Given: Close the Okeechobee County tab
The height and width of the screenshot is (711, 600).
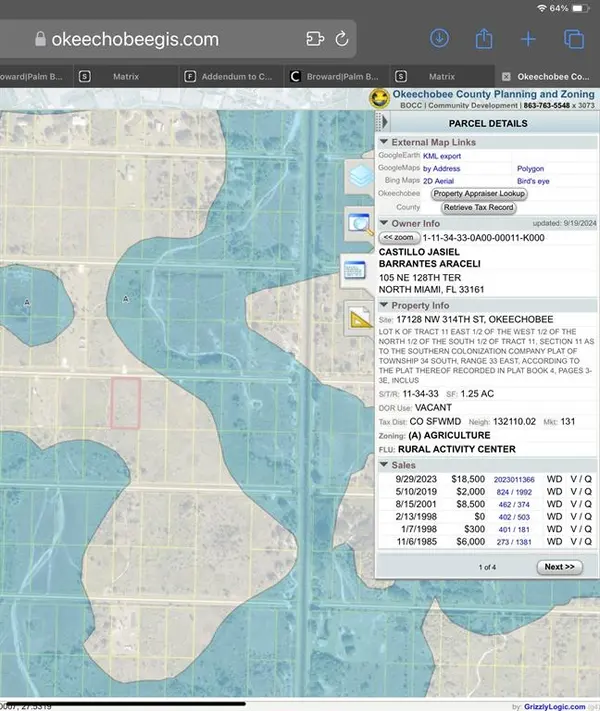Looking at the screenshot, I should (x=505, y=76).
